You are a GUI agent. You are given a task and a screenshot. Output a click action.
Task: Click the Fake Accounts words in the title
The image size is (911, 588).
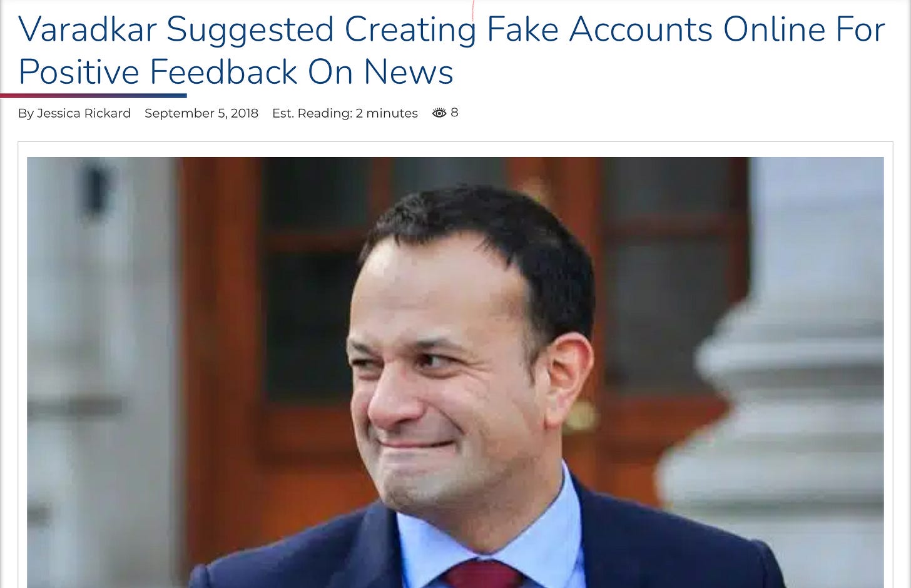[599, 29]
